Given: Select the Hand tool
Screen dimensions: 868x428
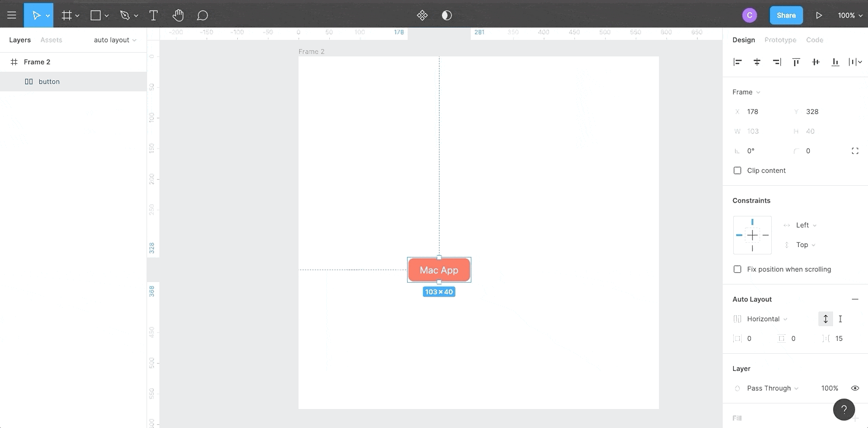Looking at the screenshot, I should point(178,15).
